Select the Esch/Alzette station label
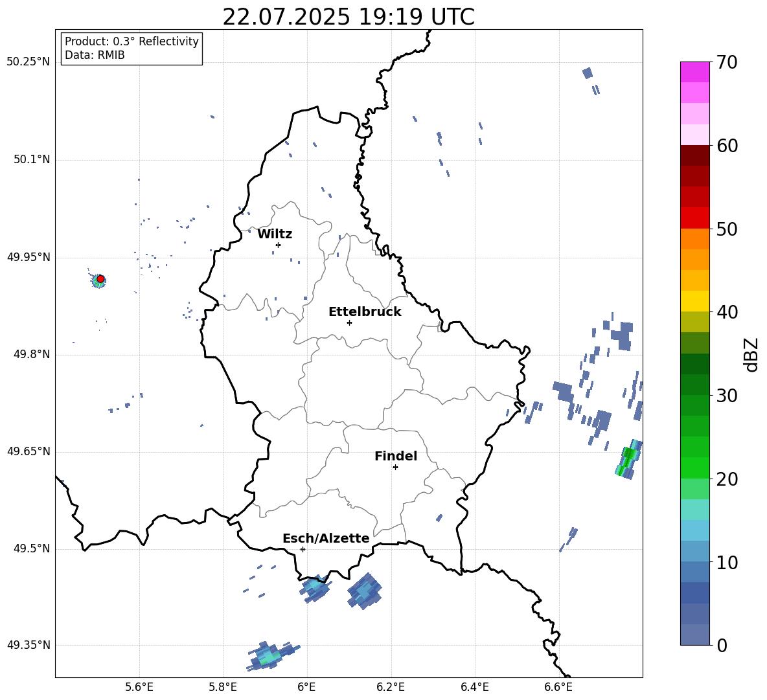 click(x=326, y=538)
